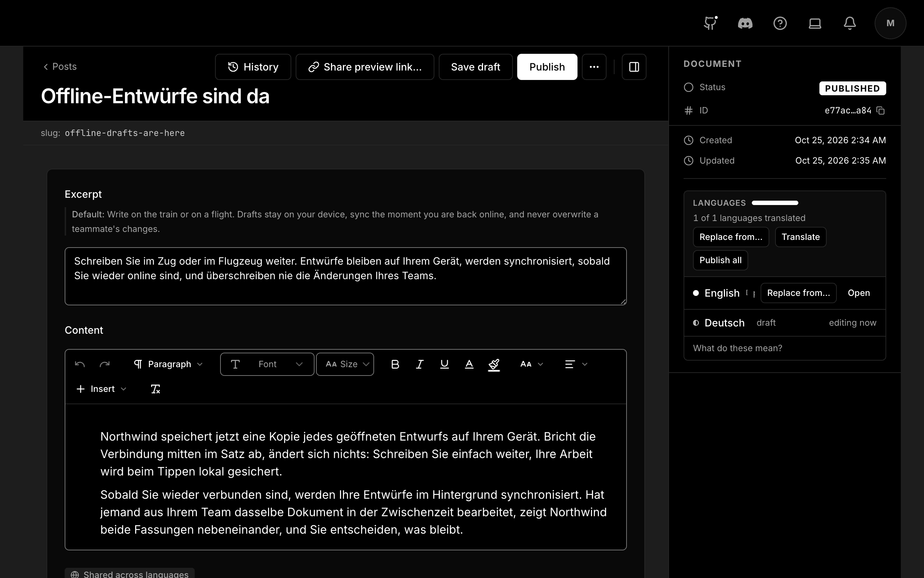Open the text color tool
This screenshot has width=924, height=578.
[x=469, y=364]
